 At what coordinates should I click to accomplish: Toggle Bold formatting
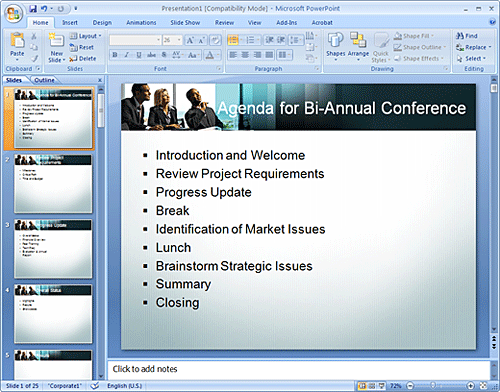click(x=115, y=55)
